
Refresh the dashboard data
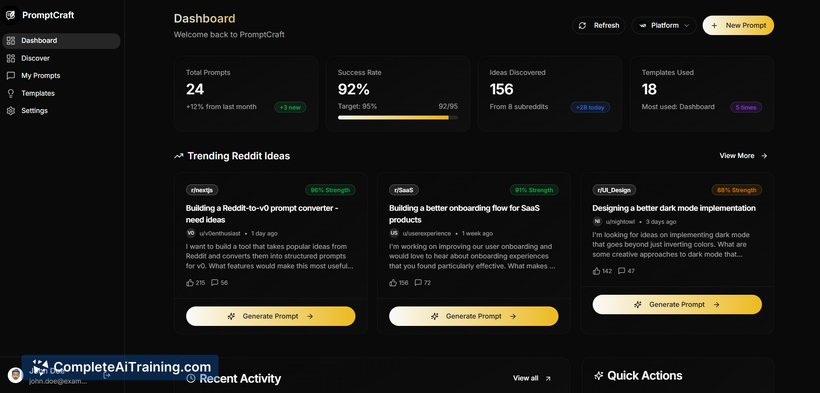click(x=599, y=25)
